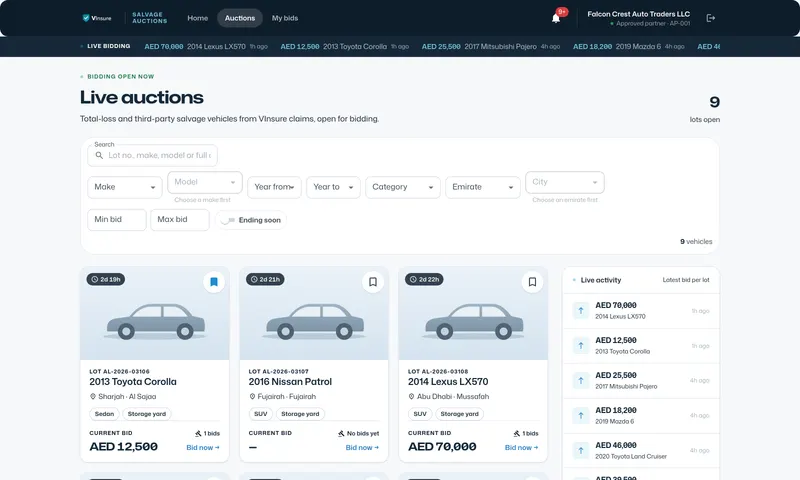Click the location pin for Abu Dhabi
The height and width of the screenshot is (480, 800).
[x=411, y=396]
